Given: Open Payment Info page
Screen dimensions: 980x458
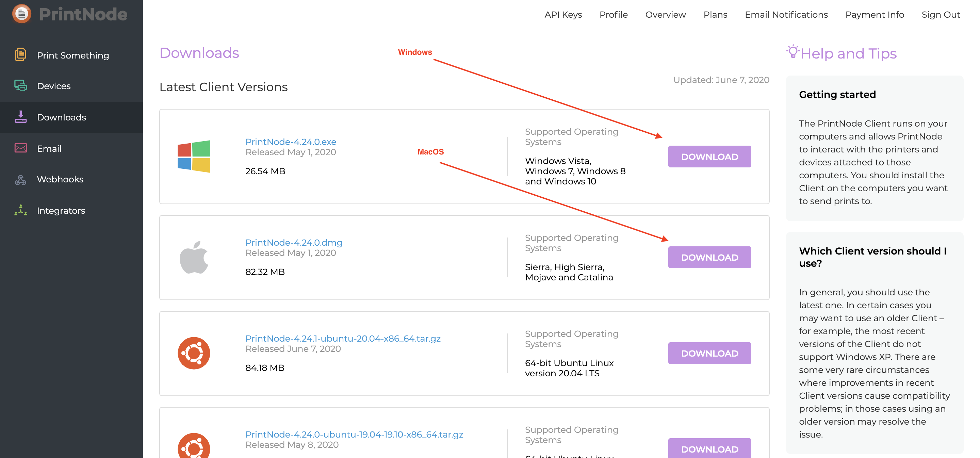Looking at the screenshot, I should [874, 14].
